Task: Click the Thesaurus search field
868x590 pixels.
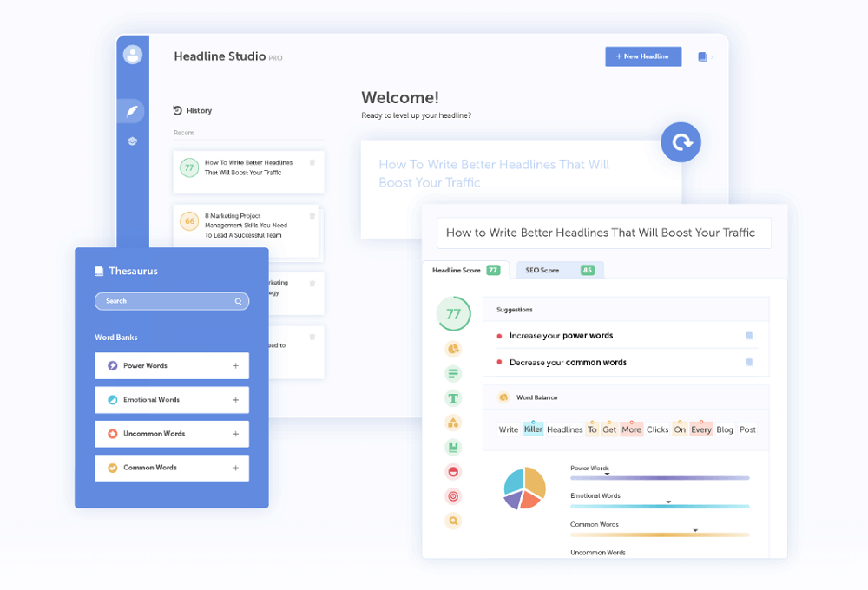Action: coord(172,301)
